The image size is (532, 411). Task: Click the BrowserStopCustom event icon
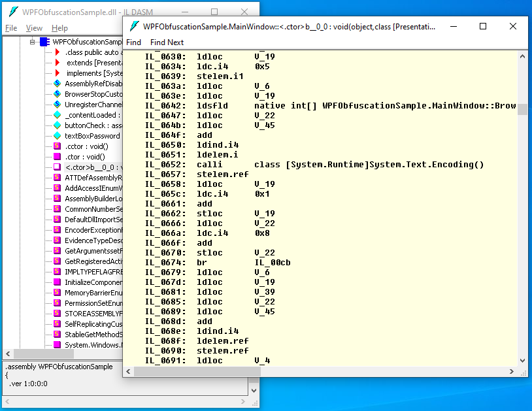[58, 94]
